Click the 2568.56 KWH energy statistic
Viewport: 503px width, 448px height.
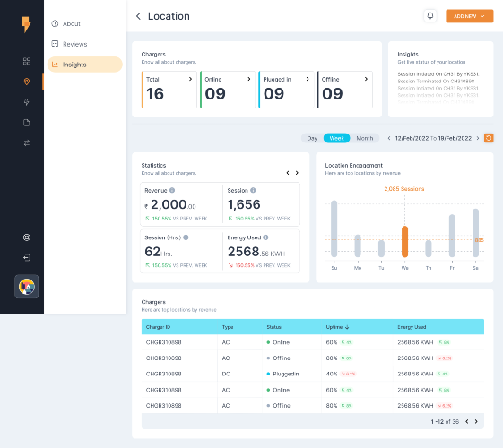[256, 252]
